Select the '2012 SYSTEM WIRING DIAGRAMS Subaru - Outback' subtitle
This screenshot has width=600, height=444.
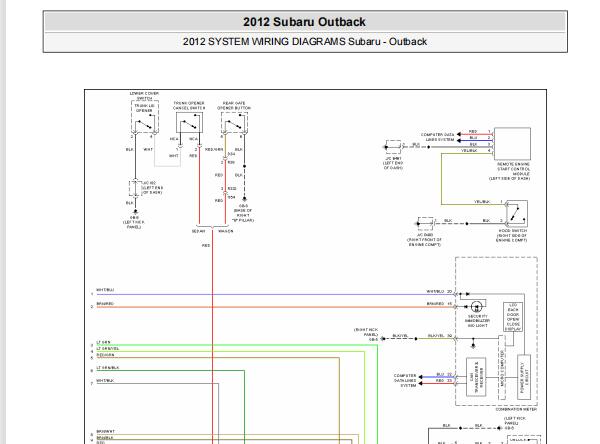tap(305, 41)
